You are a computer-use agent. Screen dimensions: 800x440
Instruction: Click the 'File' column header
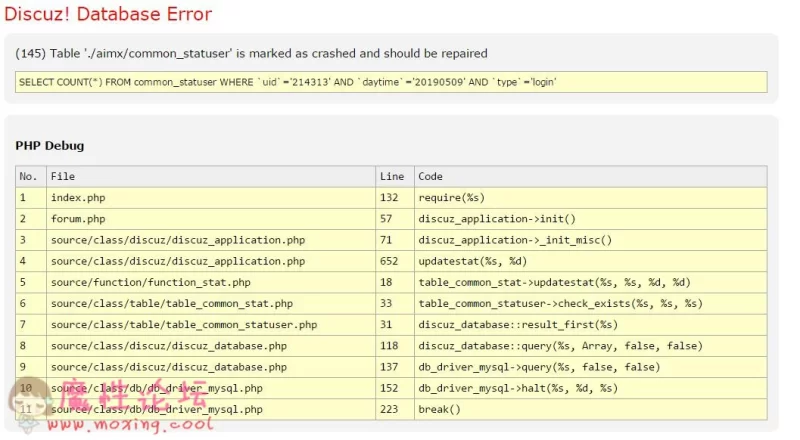(x=211, y=176)
